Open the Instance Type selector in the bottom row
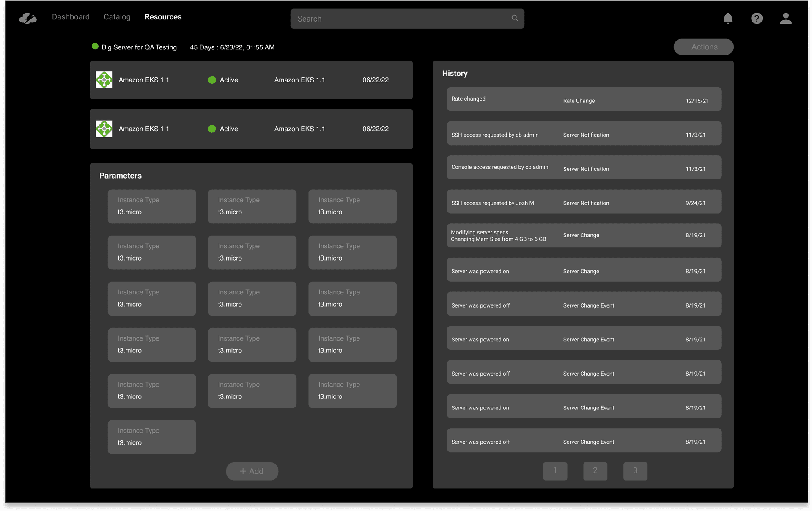This screenshot has height=511, width=812. (x=152, y=437)
